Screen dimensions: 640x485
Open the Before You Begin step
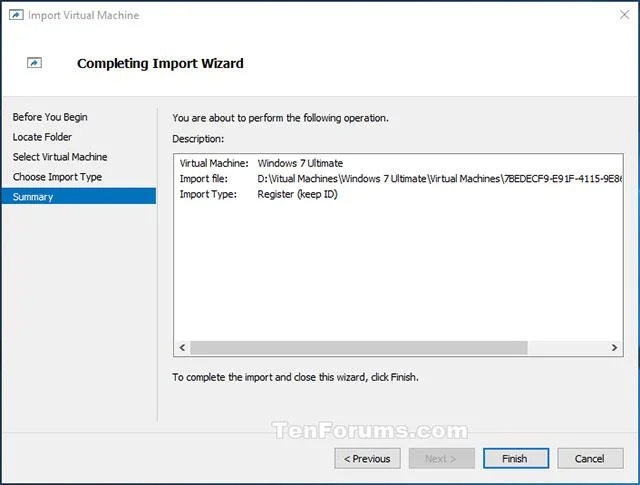[x=50, y=117]
